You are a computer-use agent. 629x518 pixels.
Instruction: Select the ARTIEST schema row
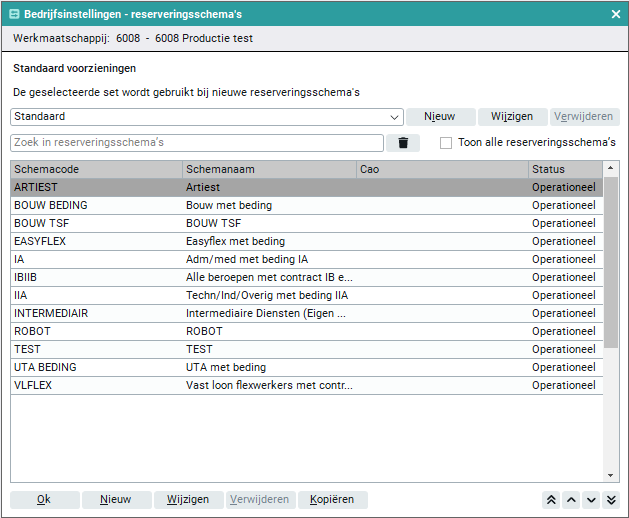pyautogui.click(x=306, y=187)
